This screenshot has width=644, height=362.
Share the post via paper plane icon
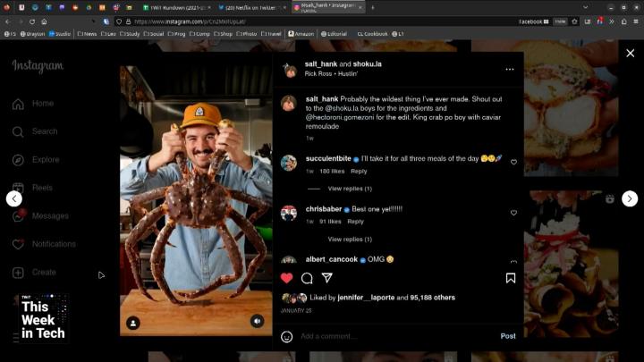327,278
